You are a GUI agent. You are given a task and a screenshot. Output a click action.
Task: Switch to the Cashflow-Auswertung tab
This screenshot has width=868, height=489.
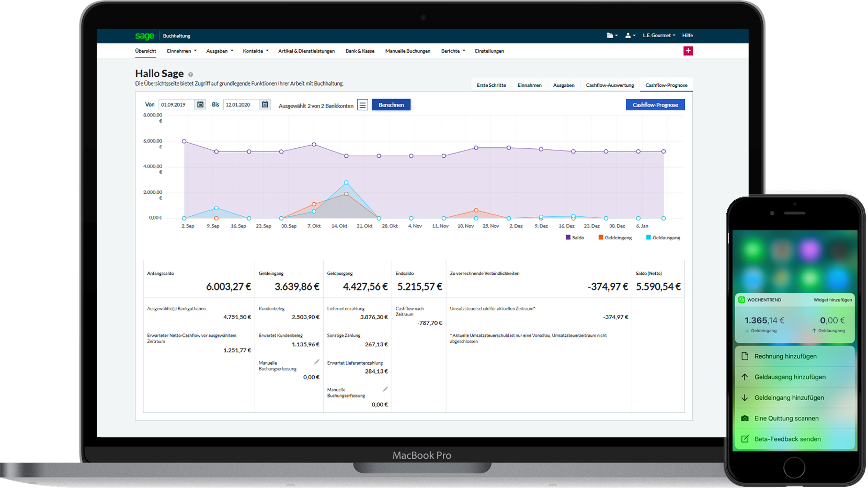click(610, 85)
